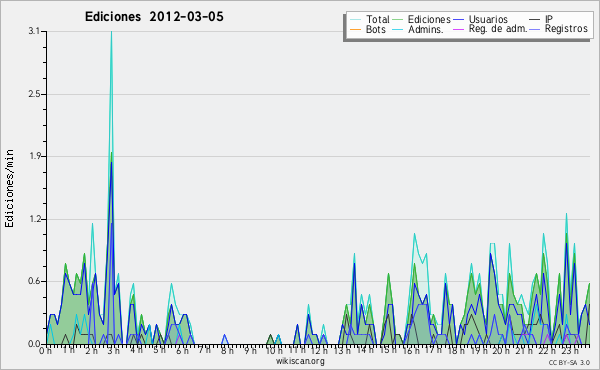
Task: Click the 'Reg. de adm.' legend label
Action: (x=498, y=29)
